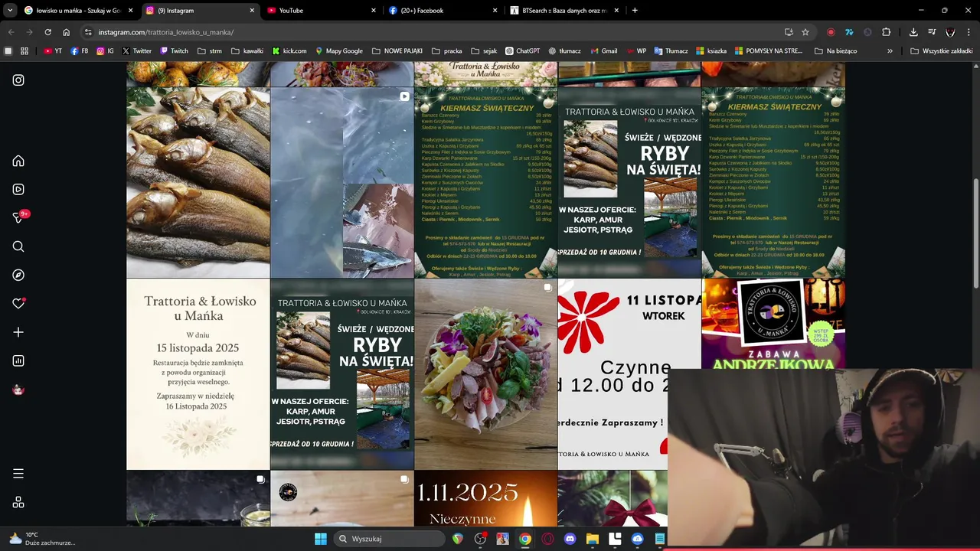Show hidden bookmarks with double-chevron
Viewport: 980px width, 551px height.
pyautogui.click(x=890, y=51)
